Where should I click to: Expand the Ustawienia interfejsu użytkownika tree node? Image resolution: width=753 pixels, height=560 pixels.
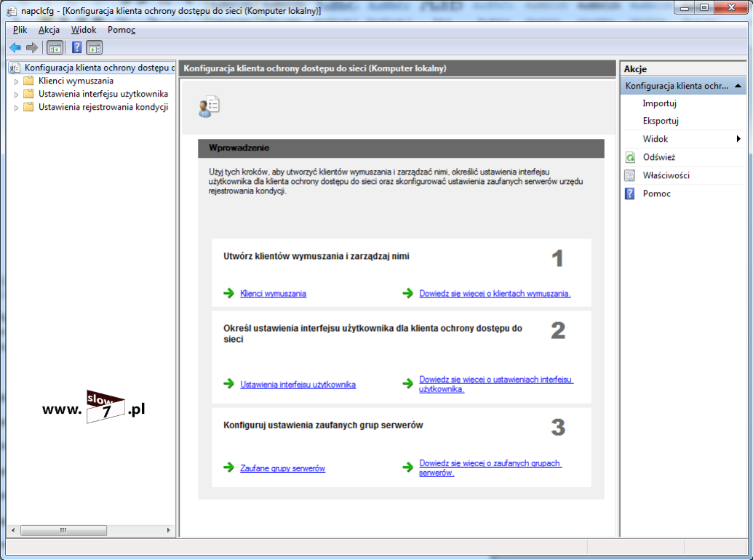pos(16,94)
